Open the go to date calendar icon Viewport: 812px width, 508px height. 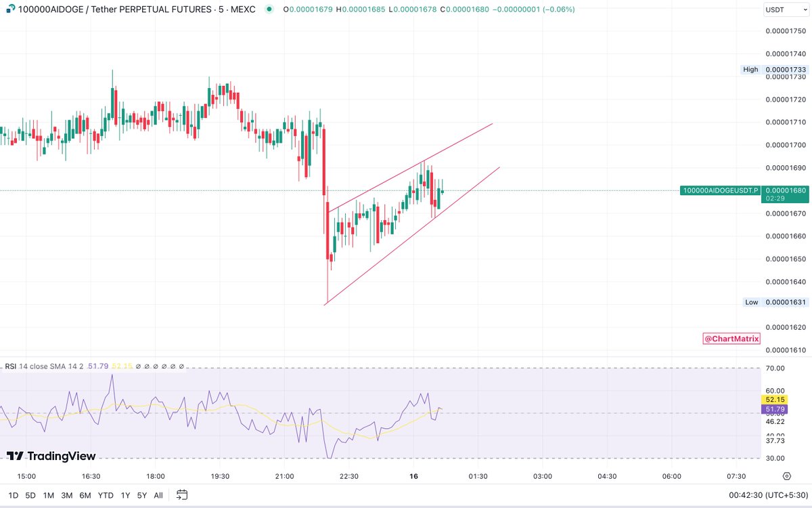coord(182,495)
